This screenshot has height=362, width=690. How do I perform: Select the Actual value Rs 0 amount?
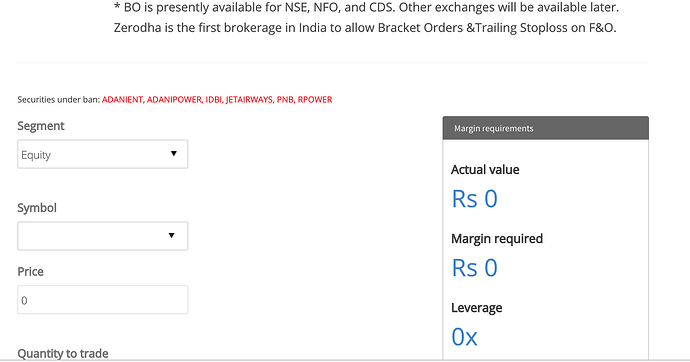(474, 199)
